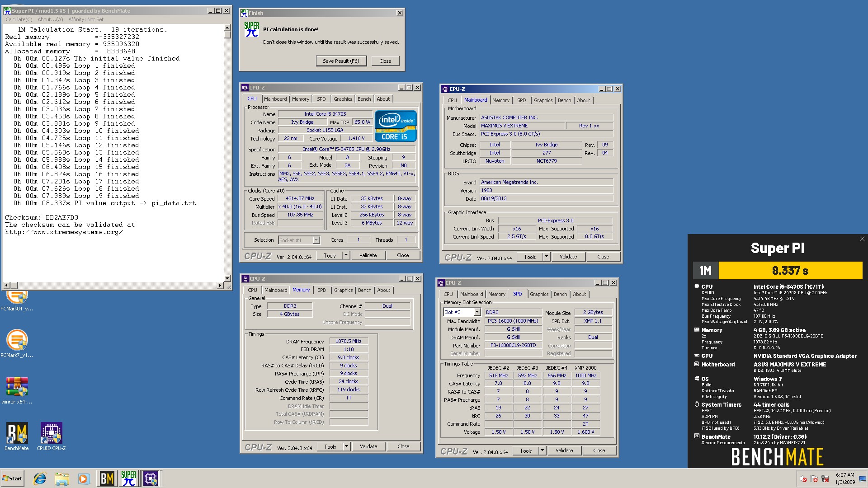Click the BIOS Version 1903 field
This screenshot has height=488, width=868.
(x=546, y=190)
